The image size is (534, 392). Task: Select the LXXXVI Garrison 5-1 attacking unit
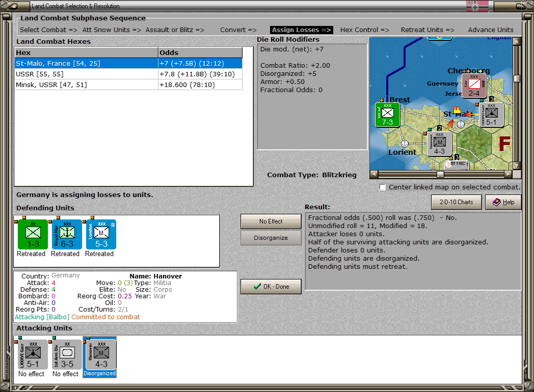[x=33, y=354]
